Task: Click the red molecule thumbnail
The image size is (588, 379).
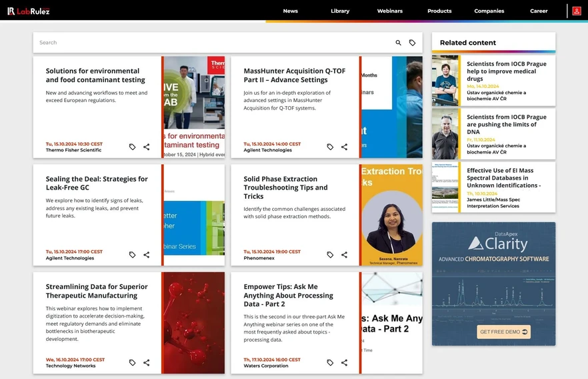Action: (194, 323)
